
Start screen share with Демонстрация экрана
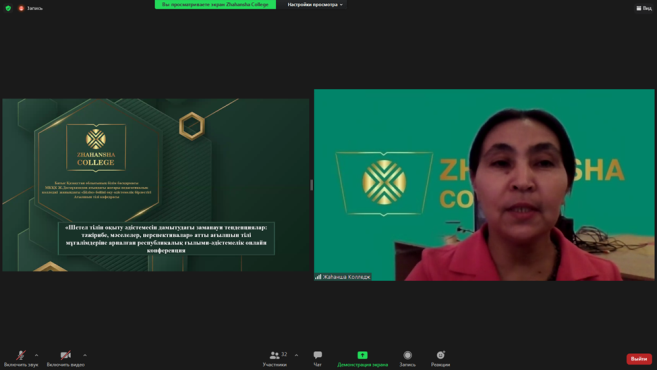362,359
